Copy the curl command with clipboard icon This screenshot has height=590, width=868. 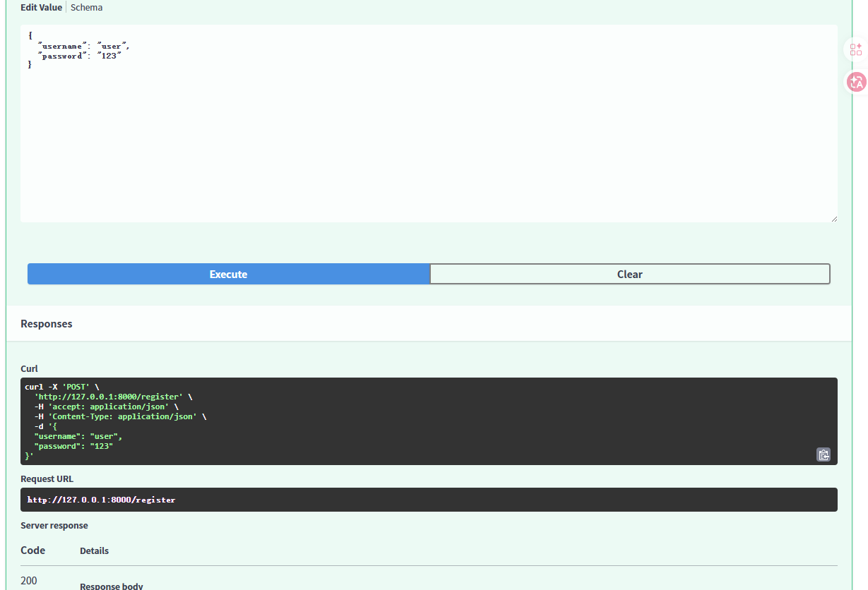[824, 454]
